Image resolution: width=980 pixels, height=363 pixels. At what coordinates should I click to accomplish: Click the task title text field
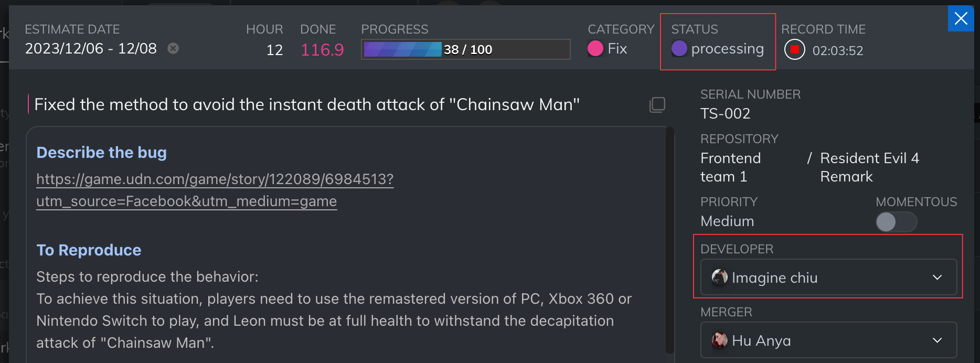point(307,105)
